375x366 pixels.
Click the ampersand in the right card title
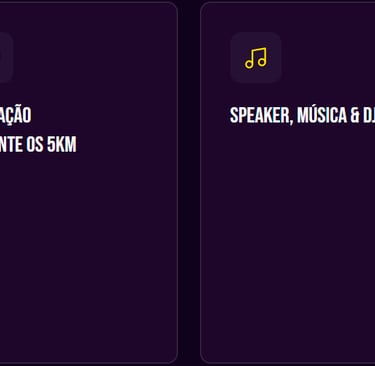pyautogui.click(x=355, y=115)
